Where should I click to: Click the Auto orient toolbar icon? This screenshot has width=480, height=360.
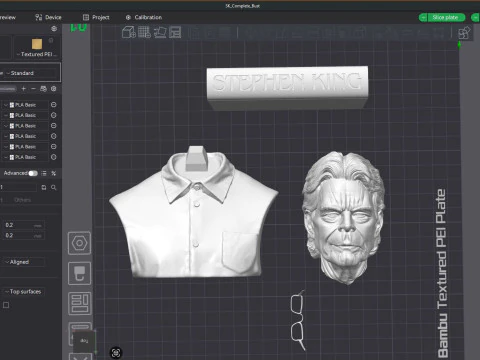pyautogui.click(x=160, y=32)
